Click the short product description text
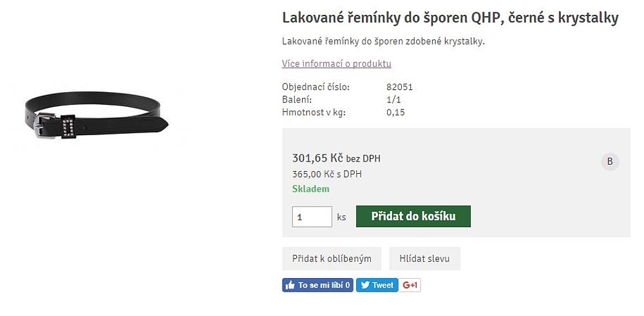Screen dimensions: 644x316 point(383,42)
